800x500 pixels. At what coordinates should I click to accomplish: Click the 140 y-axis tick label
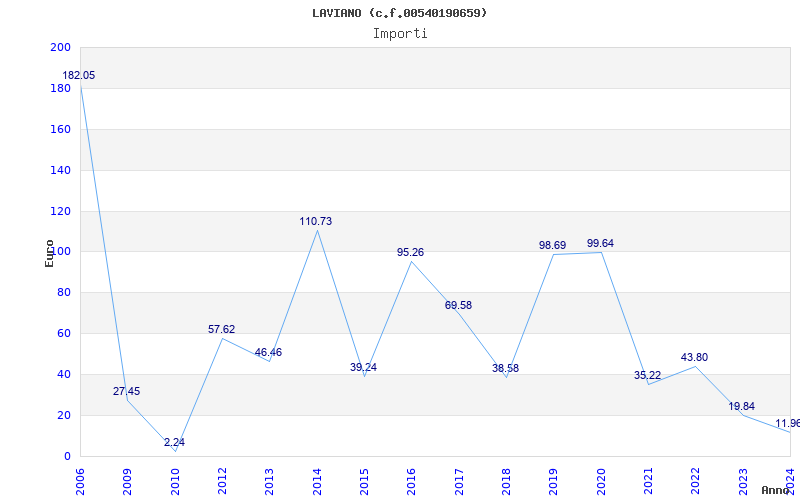[60, 170]
